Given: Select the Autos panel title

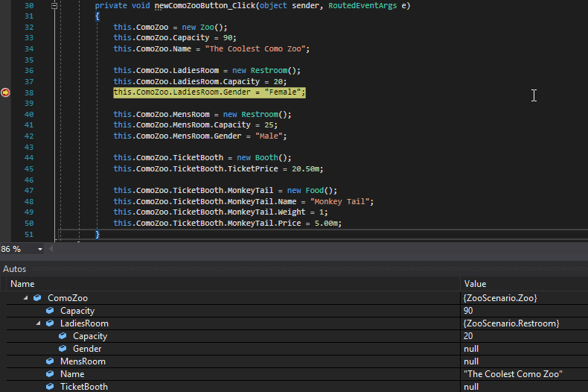Looking at the screenshot, I should coord(15,268).
